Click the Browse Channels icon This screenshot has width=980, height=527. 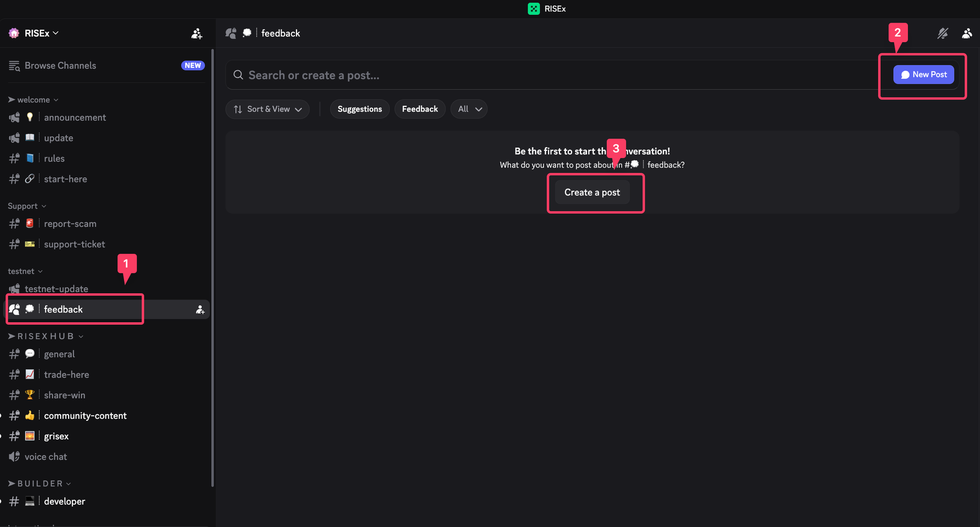(14, 66)
